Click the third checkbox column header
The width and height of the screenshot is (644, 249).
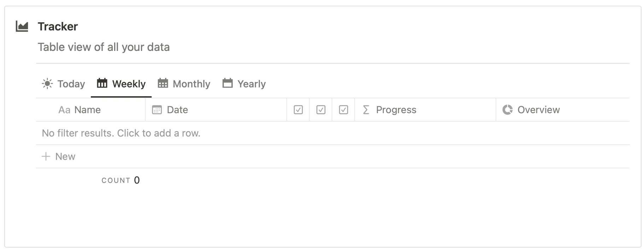pos(343,110)
